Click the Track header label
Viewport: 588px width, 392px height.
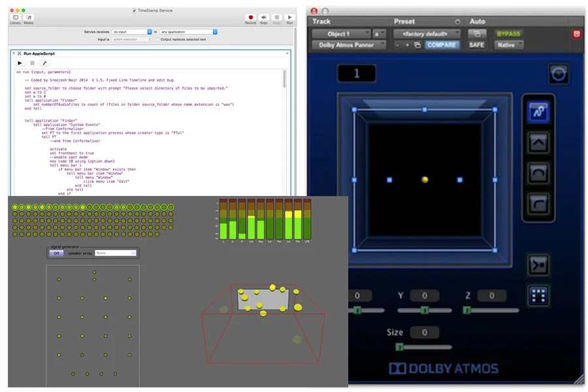click(x=321, y=22)
